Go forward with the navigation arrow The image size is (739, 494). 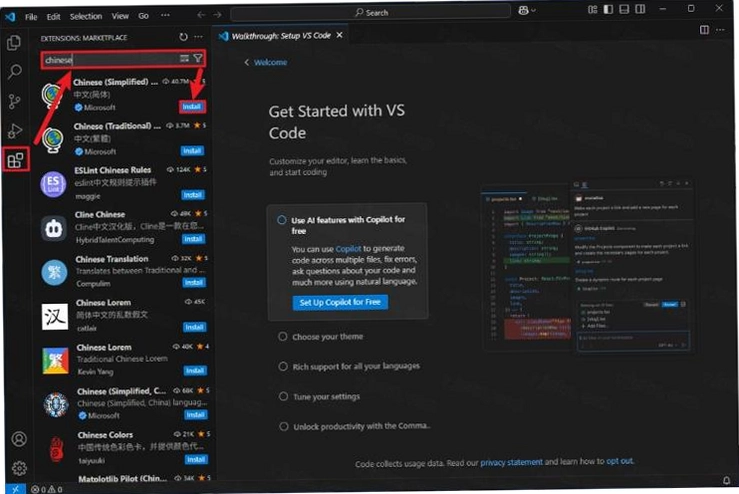[217, 15]
